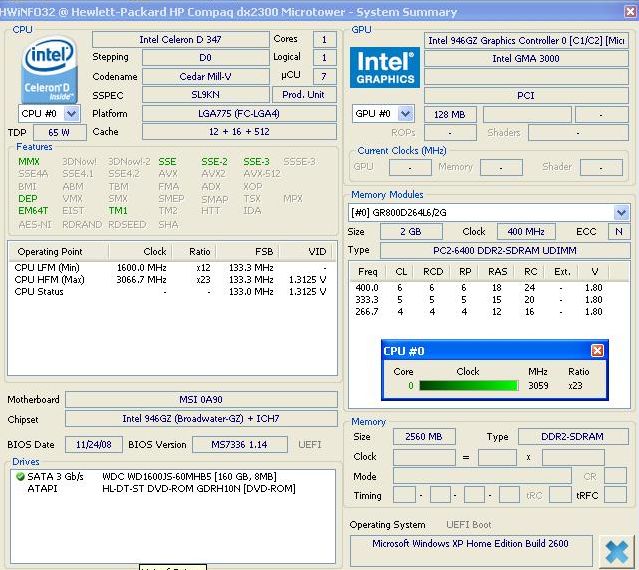Click the DEP feature label
Screen dimensions: 639x570
pos(28,198)
